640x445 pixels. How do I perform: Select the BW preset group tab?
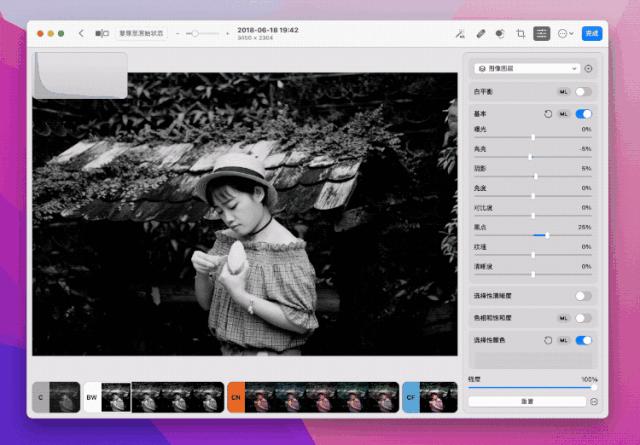pos(92,397)
